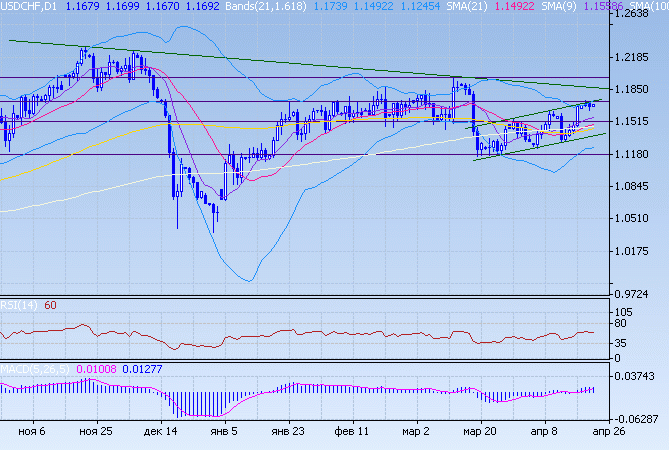Select the MACD(5,26,5) indicator label
This screenshot has width=669, height=450.
pyautogui.click(x=33, y=370)
